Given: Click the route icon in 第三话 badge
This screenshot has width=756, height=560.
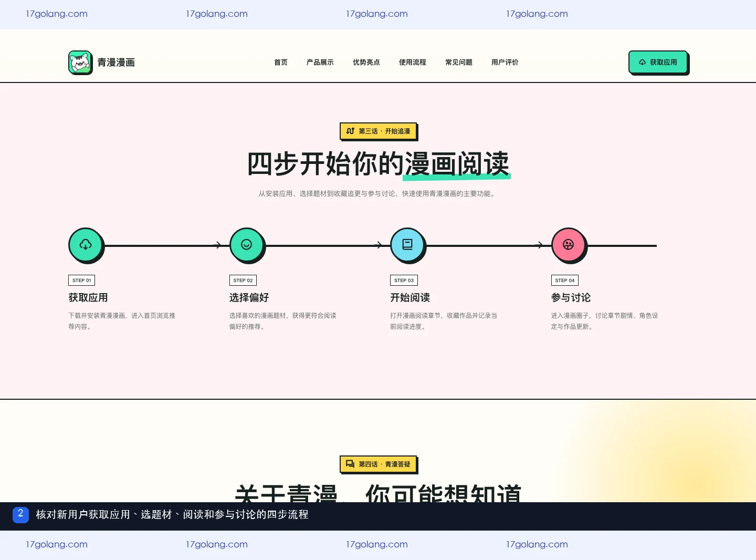Looking at the screenshot, I should point(350,131).
